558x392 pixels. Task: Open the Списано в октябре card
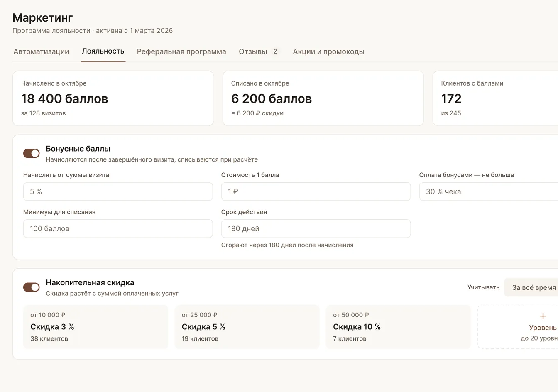click(323, 98)
